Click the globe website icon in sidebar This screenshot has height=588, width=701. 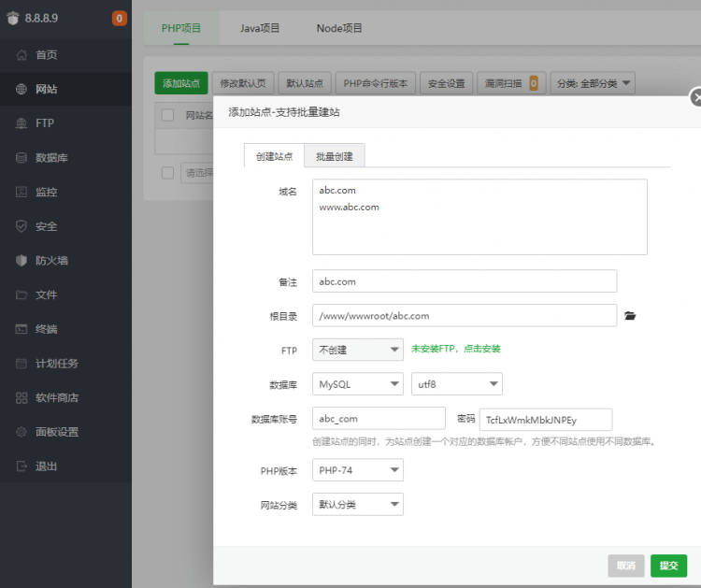point(21,90)
